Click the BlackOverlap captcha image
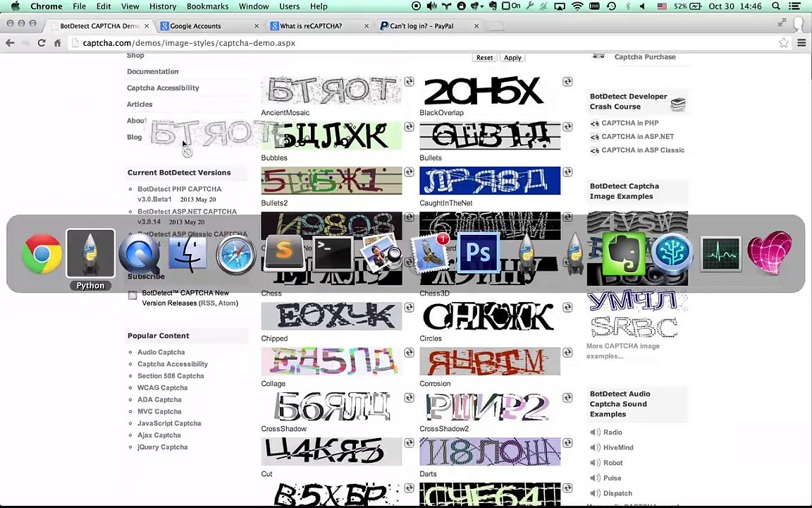This screenshot has height=508, width=812. 490,91
